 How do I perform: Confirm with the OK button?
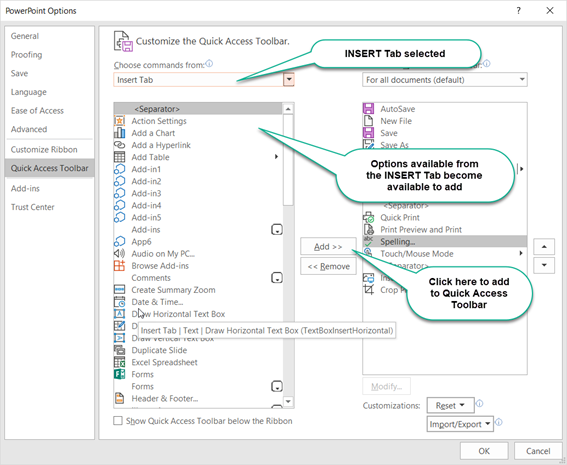click(x=484, y=451)
